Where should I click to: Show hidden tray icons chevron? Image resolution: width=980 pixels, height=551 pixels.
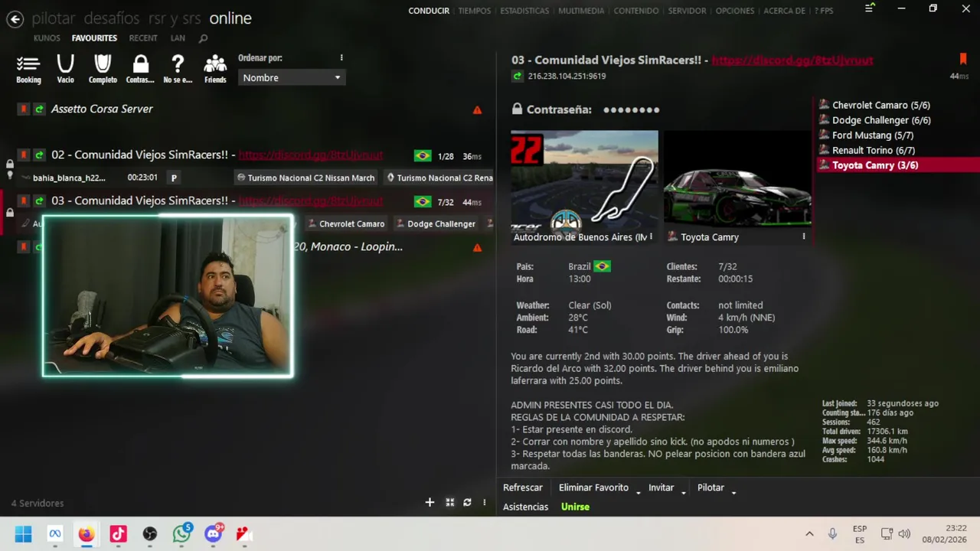point(809,534)
